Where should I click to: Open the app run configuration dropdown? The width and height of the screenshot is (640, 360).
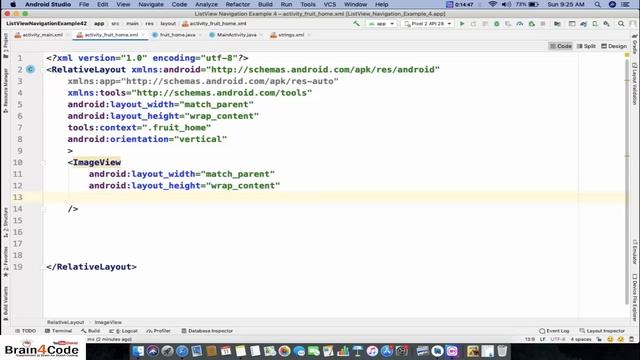click(381, 24)
